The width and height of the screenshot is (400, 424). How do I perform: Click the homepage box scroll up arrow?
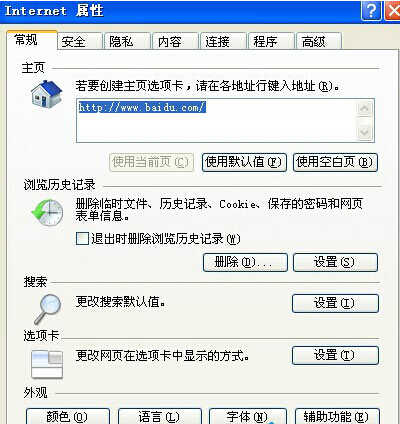pyautogui.click(x=364, y=108)
